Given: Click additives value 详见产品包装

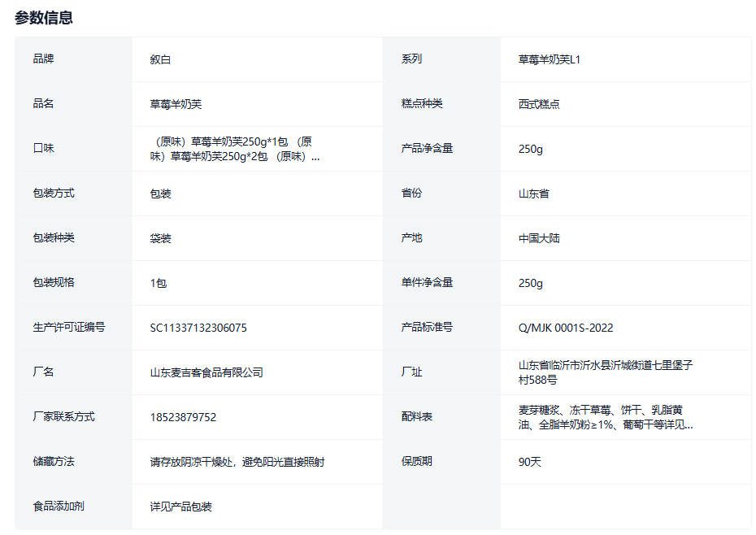Looking at the screenshot, I should click(180, 507).
